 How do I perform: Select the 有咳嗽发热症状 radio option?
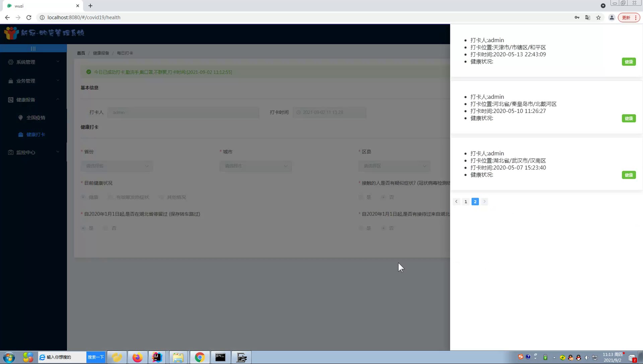(x=111, y=197)
